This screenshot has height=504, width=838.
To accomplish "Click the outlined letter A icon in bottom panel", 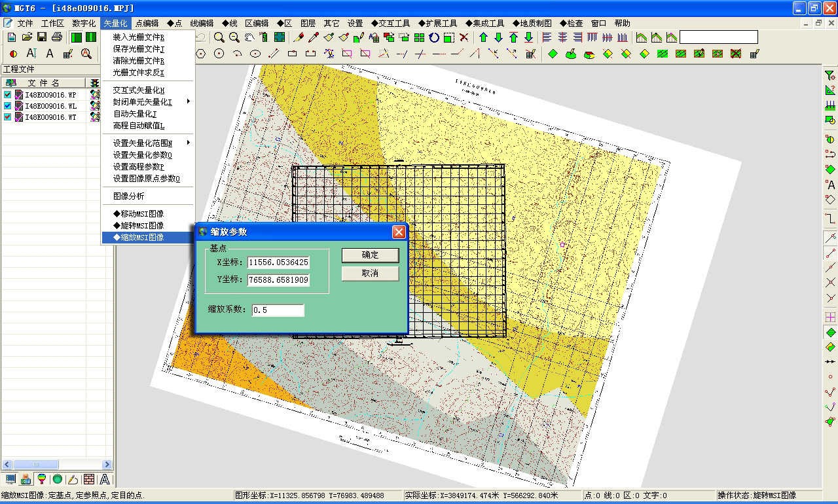I will [105, 480].
